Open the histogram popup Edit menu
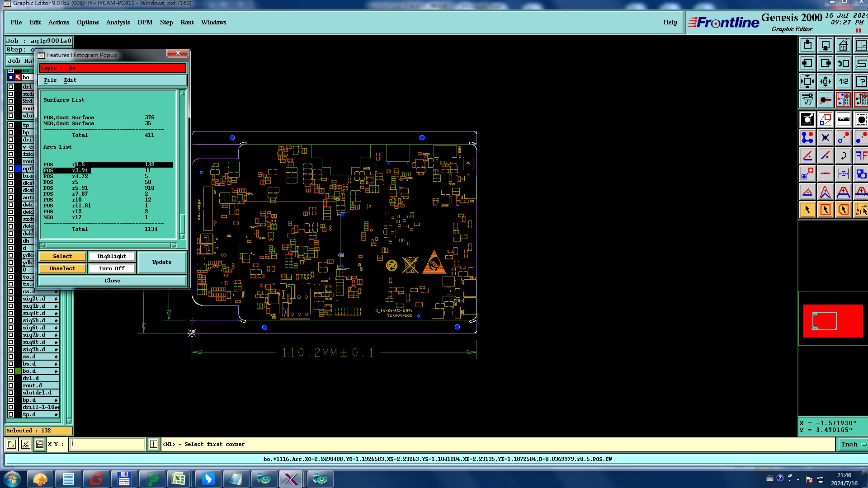The height and width of the screenshot is (488, 868). pos(70,80)
